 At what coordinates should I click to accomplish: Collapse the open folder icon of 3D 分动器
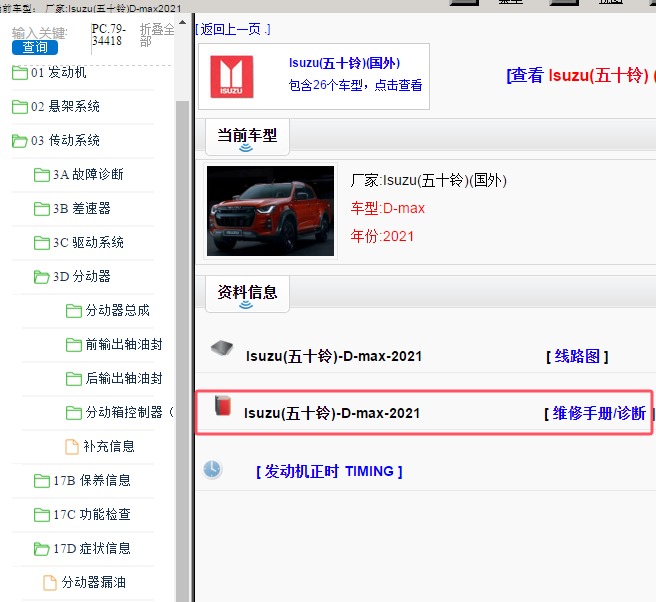[41, 277]
